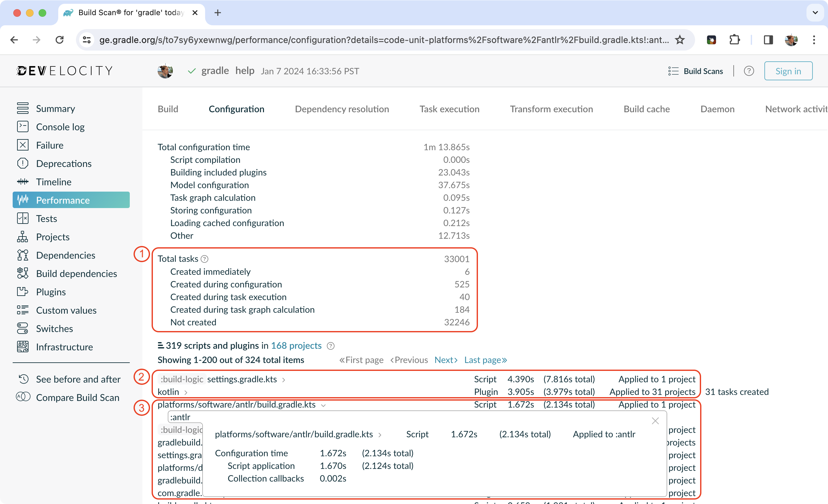Screen dimensions: 828x504
Task: Switch to the Task execution tab
Action: click(449, 109)
